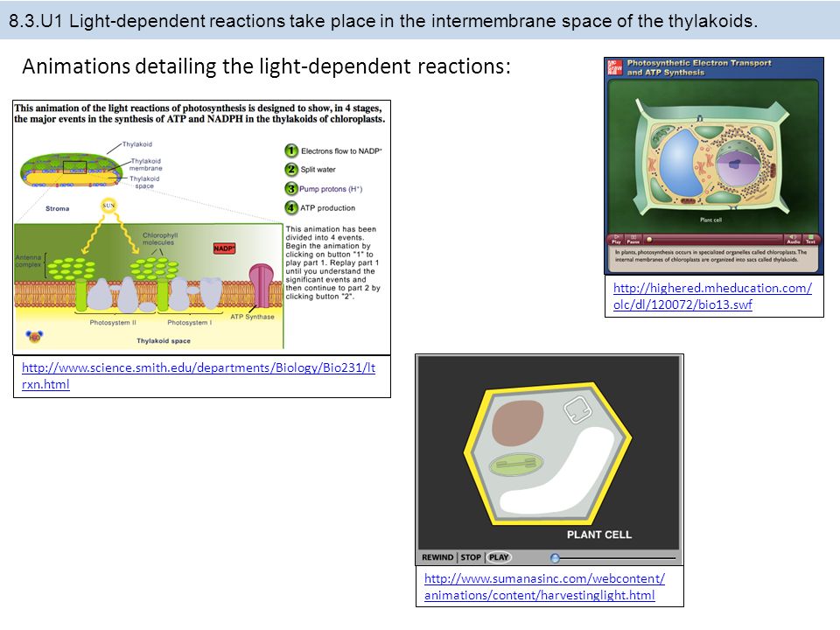Toggle Text in the McGraw-Hill player

(x=810, y=239)
